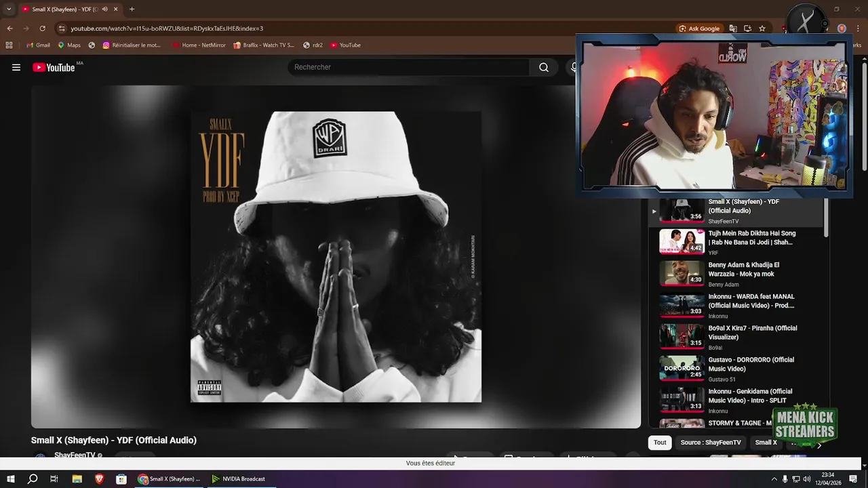Show hidden system tray icons chevron
The image size is (868, 488).
774,479
